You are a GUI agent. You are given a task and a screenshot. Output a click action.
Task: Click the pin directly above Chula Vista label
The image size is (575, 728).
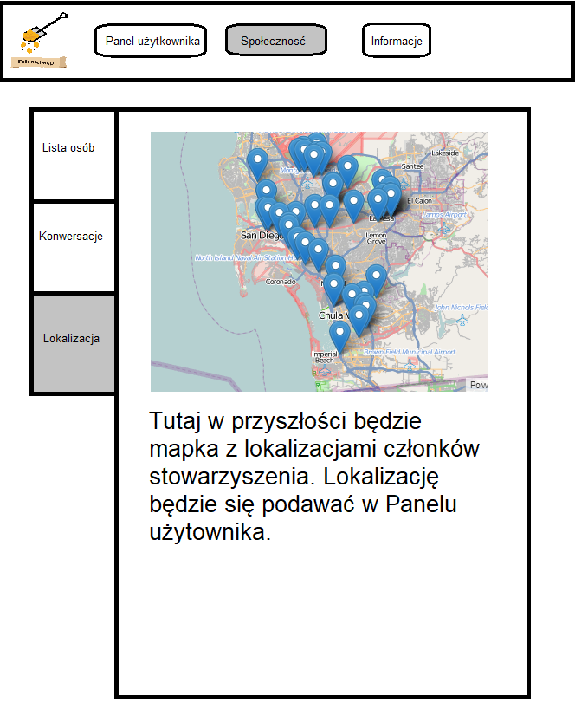(334, 286)
